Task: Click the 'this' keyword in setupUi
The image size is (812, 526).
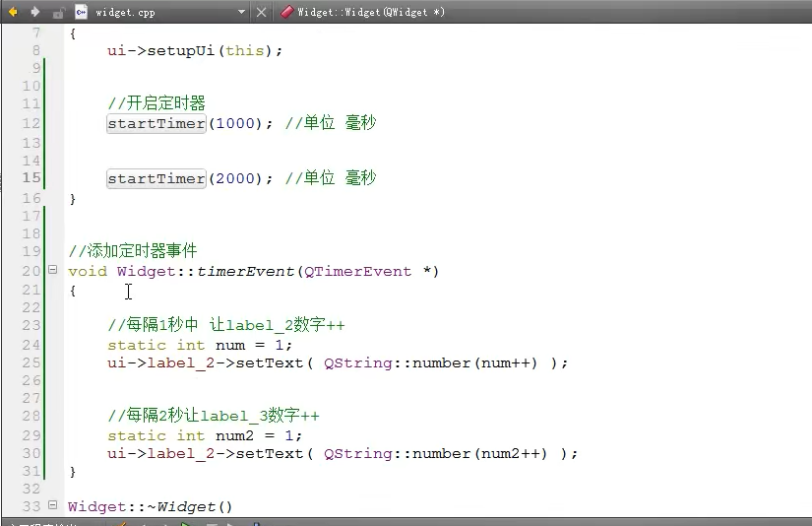Action: click(x=245, y=51)
